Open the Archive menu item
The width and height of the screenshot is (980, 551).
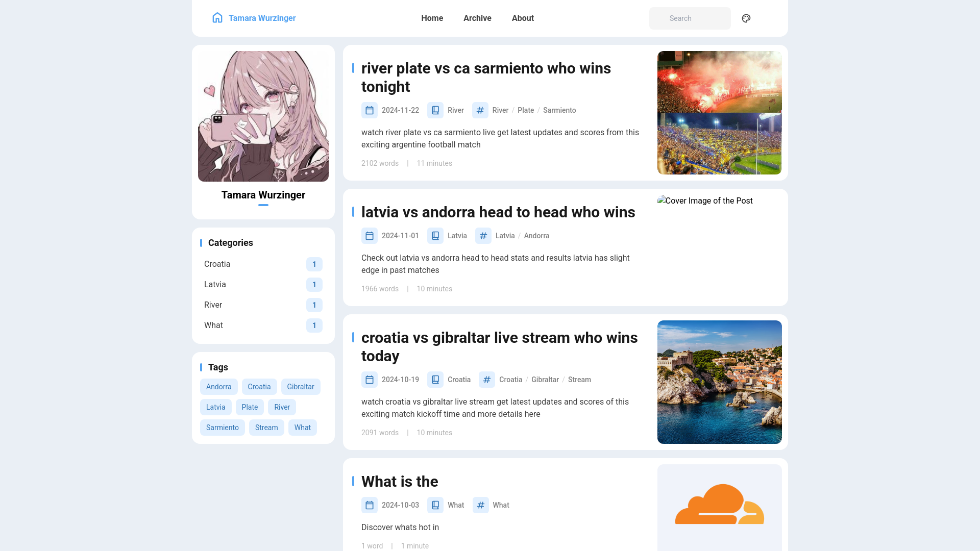[x=477, y=18]
